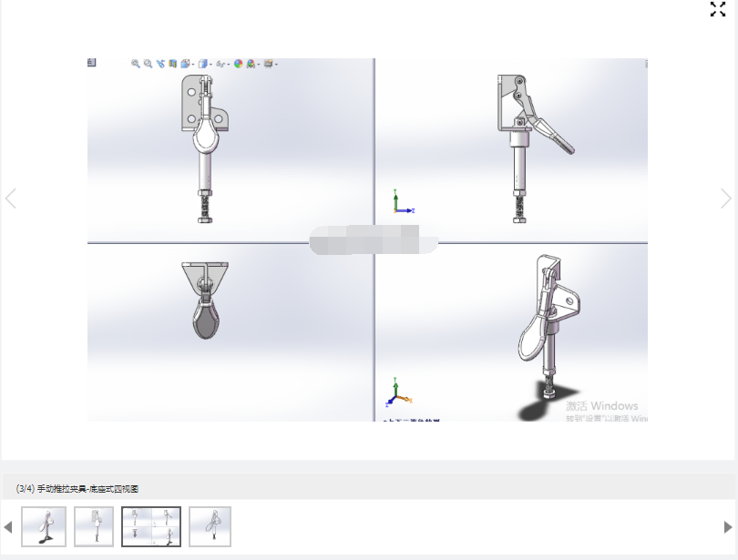Open the View Settings dropdown arrow
The image size is (738, 560).
click(276, 65)
